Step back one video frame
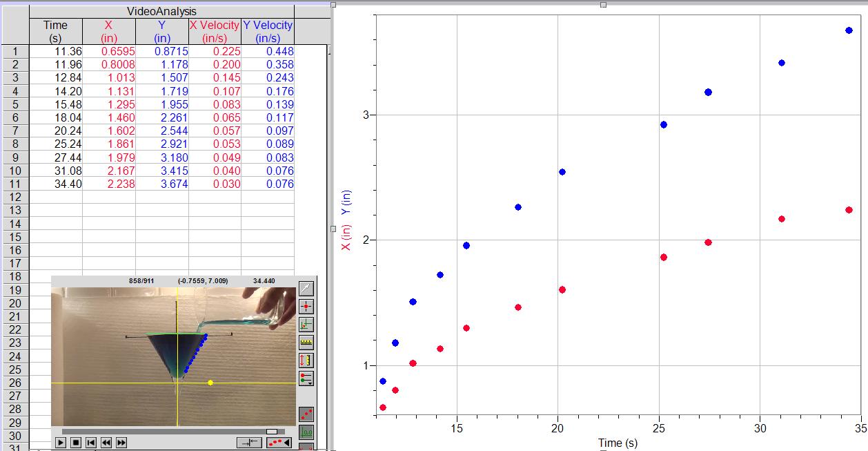 click(106, 442)
